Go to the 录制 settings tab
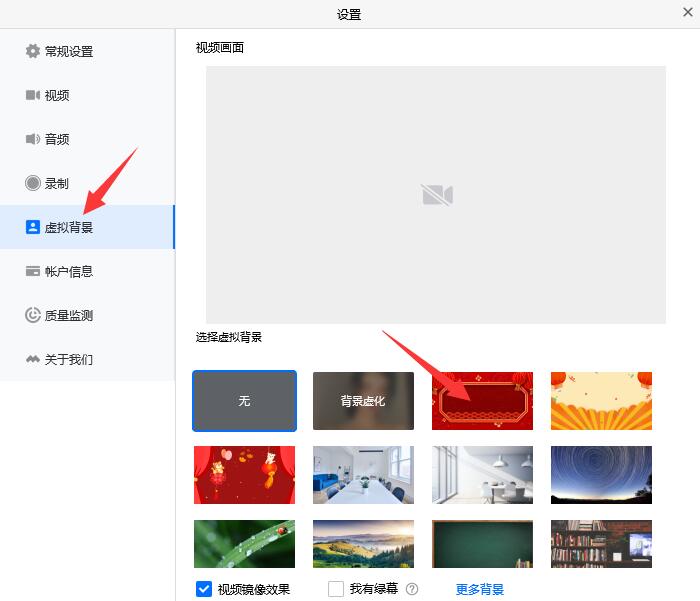The image size is (700, 601). pos(87,183)
